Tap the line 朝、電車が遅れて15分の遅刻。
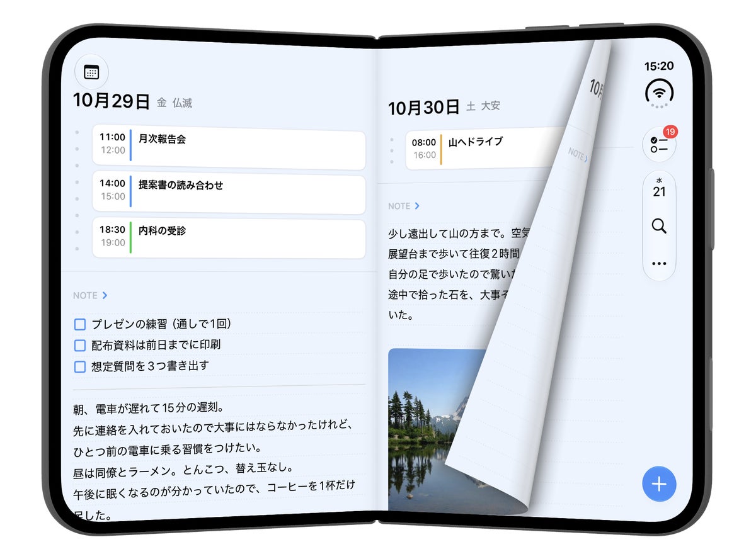The width and height of the screenshot is (756, 559). (x=149, y=407)
